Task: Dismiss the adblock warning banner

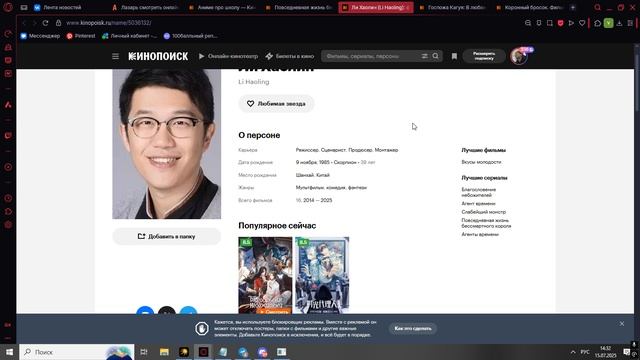Action: point(622,324)
